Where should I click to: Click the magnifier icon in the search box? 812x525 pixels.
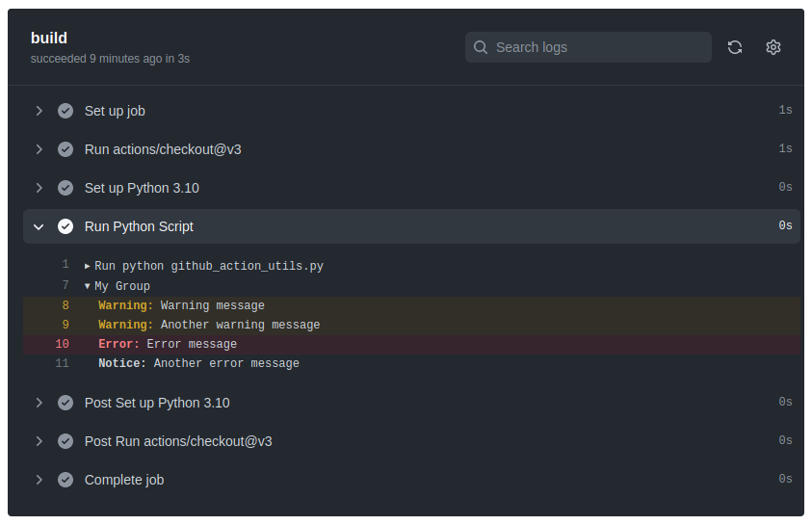coord(481,47)
